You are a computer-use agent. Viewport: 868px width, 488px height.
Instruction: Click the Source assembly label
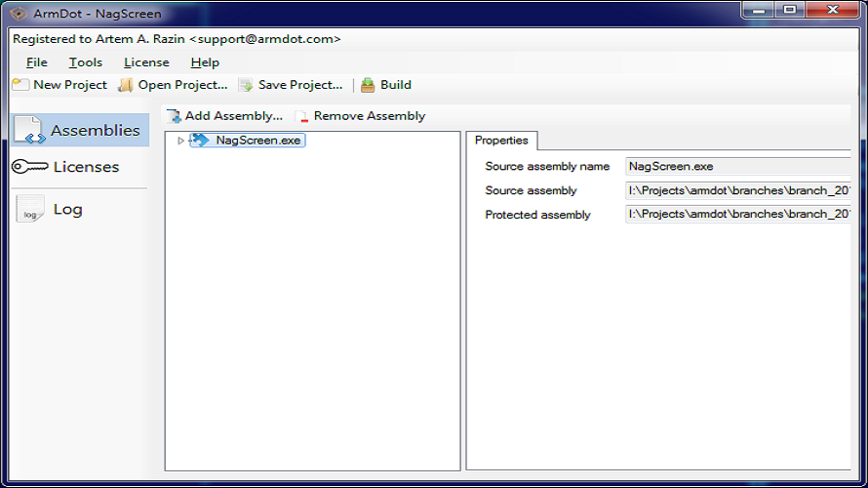(531, 190)
